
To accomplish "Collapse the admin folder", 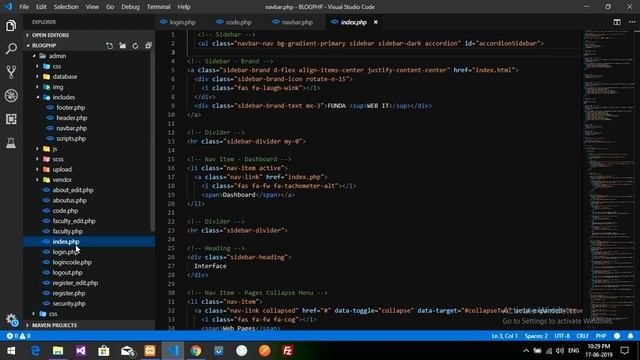I will point(57,56).
